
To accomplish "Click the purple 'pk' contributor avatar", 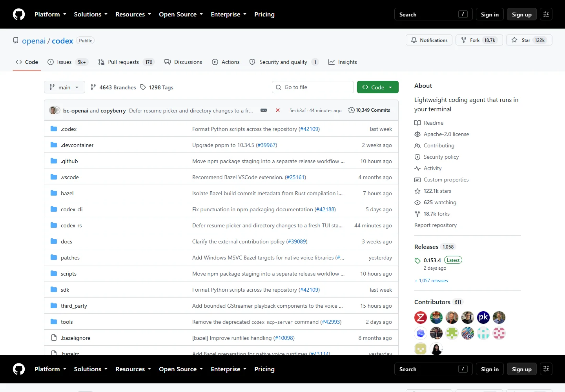I will click(x=483, y=318).
